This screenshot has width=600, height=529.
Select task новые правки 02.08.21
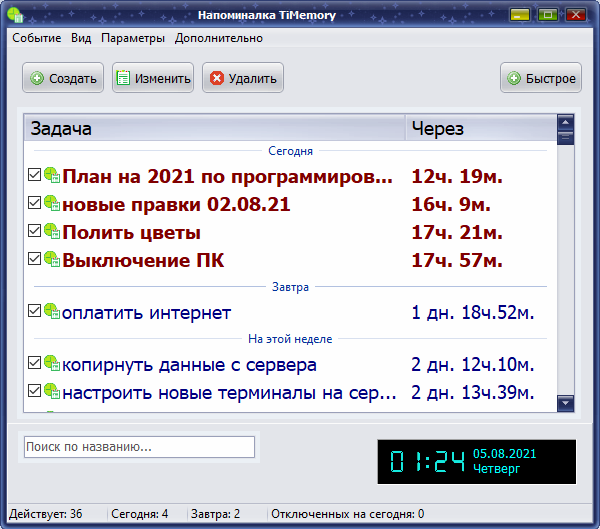176,204
